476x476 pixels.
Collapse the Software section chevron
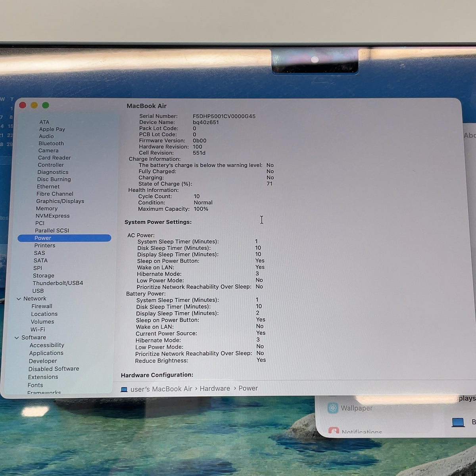tap(17, 338)
